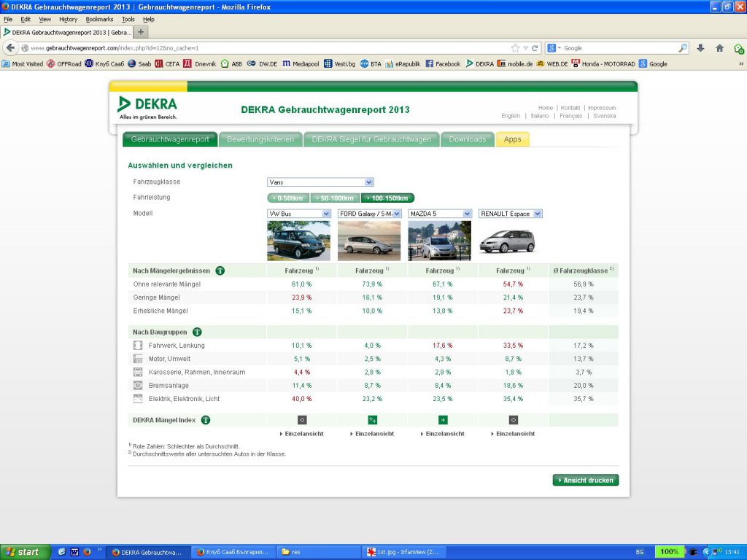Click the downloads arrow in Firefox toolbar
The width and height of the screenshot is (747, 560).
coord(701,48)
